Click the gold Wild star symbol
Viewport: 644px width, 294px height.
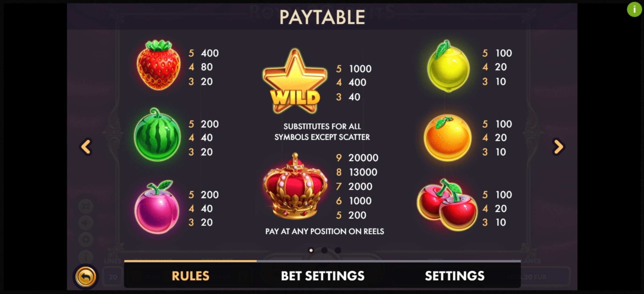pos(295,81)
